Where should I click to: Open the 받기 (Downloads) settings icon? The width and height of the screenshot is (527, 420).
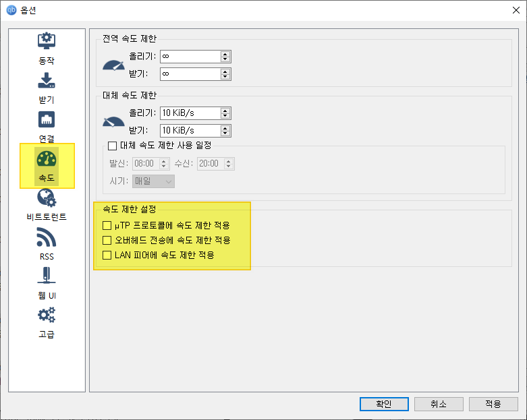(x=47, y=81)
